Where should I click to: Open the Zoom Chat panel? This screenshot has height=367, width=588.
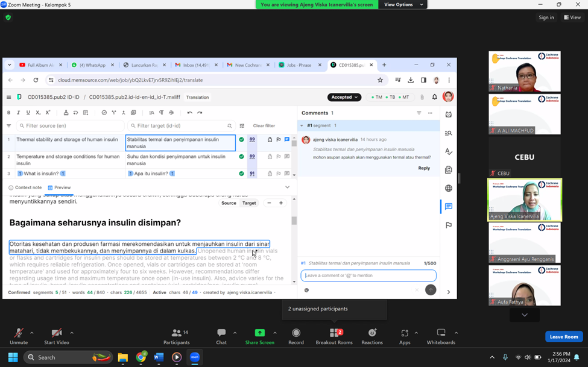[x=221, y=333]
